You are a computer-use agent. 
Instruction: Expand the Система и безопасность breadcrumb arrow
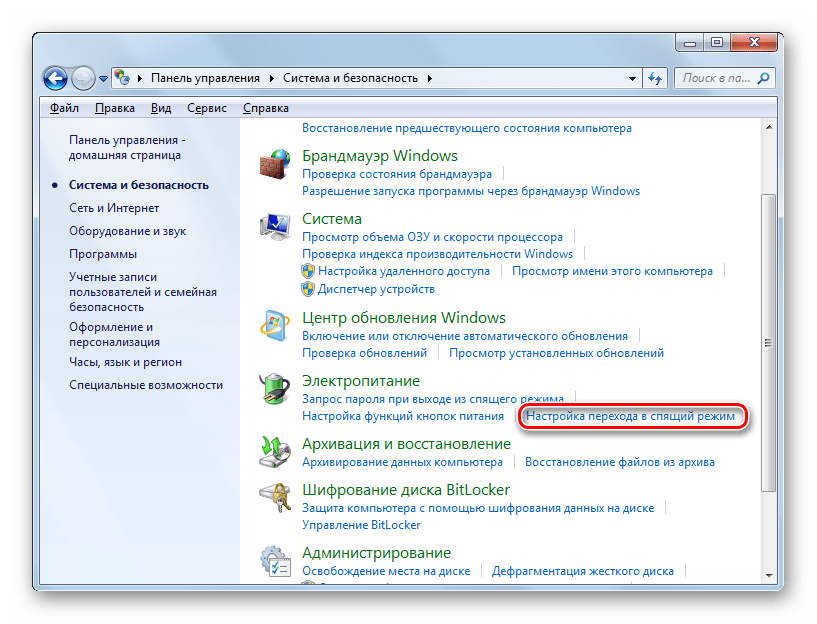430,78
